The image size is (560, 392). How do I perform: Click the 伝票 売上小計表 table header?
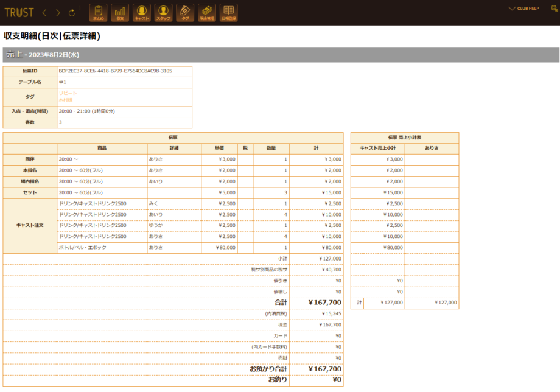tap(405, 138)
